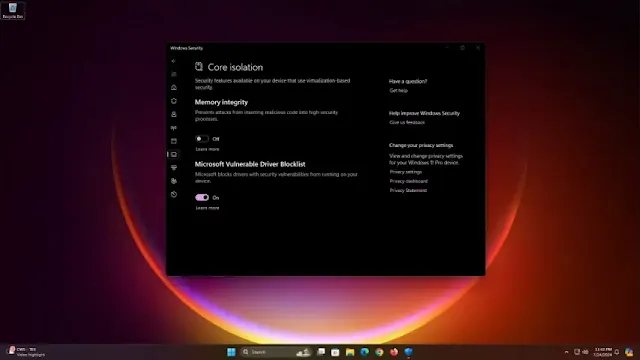This screenshot has height=360, width=640.
Task: Click the Memory integrity heading text
Action: click(221, 102)
